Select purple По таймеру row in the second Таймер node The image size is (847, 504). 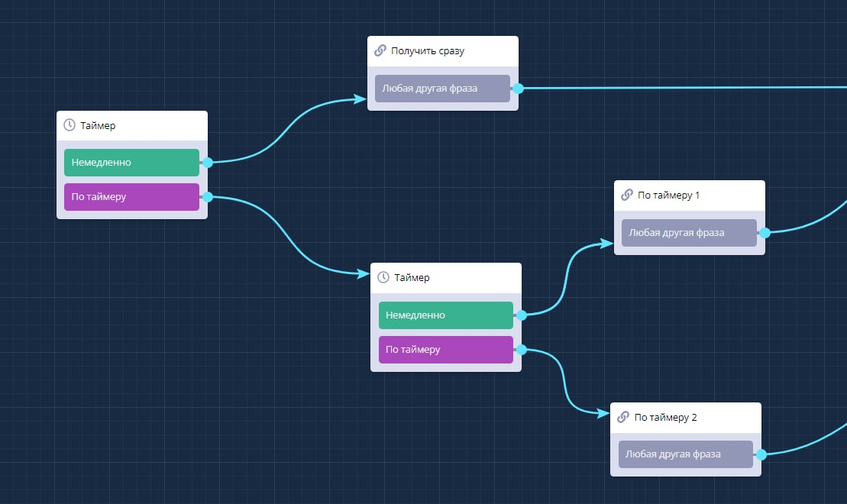tap(445, 350)
